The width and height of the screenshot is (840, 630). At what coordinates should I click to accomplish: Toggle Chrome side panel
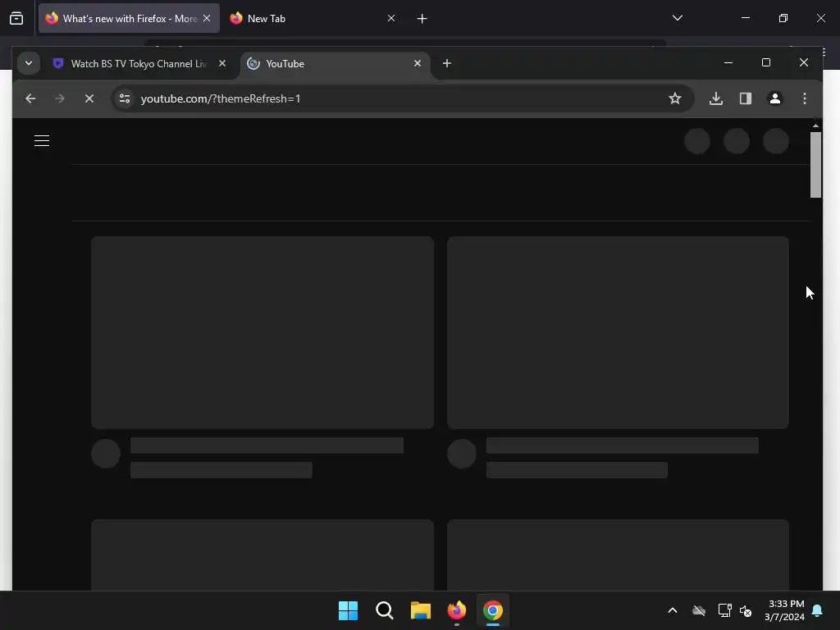click(746, 98)
